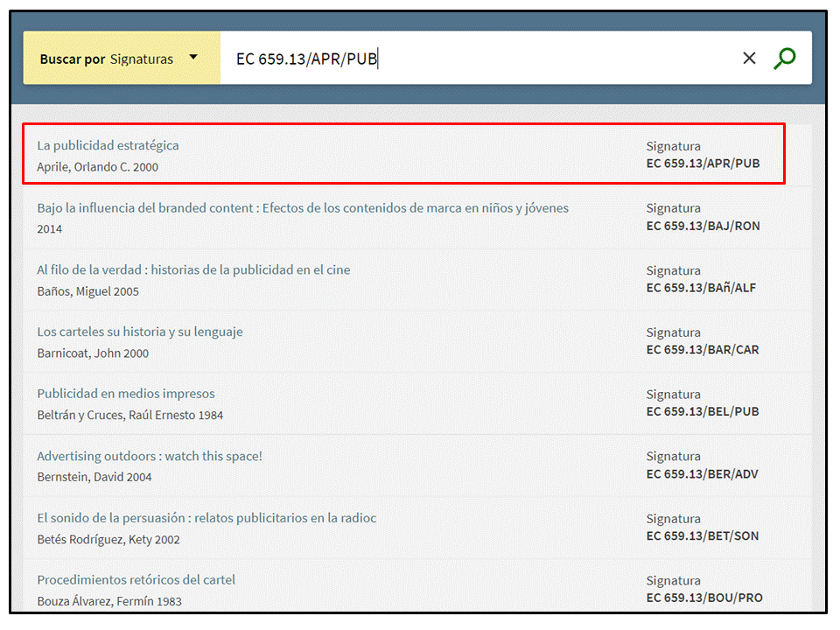
Task: Click the green magnifying glass search icon
Action: (x=785, y=59)
